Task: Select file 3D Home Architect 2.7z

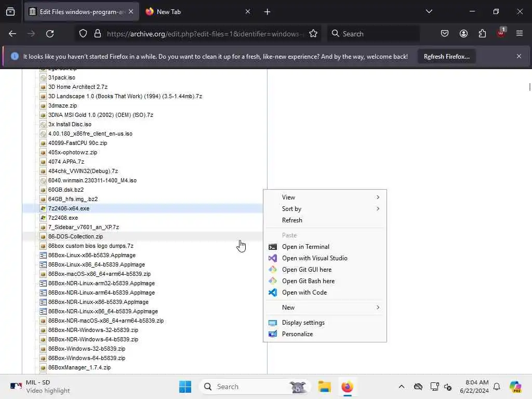Action: coord(78,87)
